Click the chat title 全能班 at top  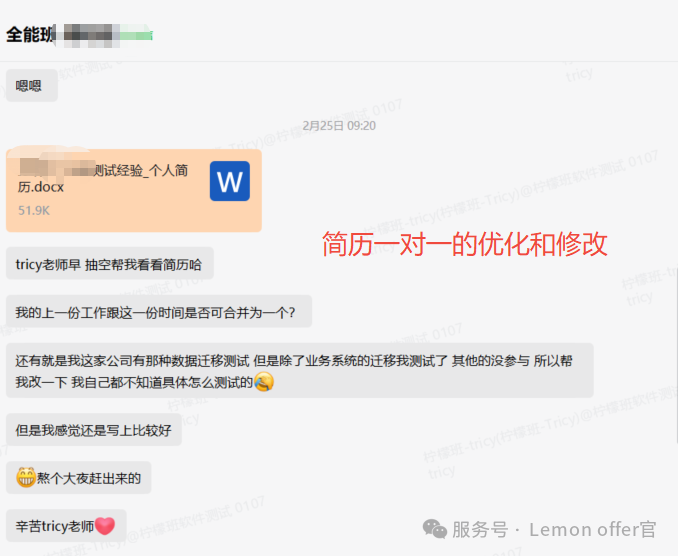tap(30, 35)
